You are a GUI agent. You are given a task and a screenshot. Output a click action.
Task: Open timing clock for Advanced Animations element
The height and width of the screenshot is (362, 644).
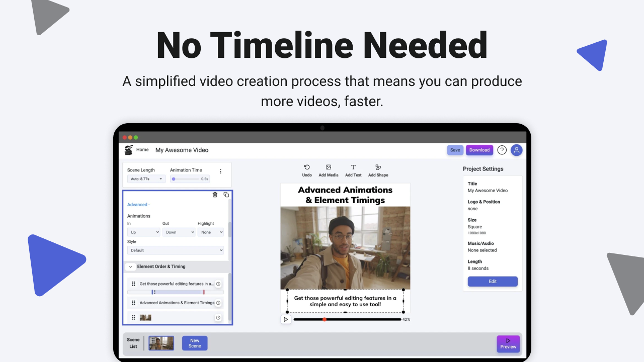click(x=218, y=303)
